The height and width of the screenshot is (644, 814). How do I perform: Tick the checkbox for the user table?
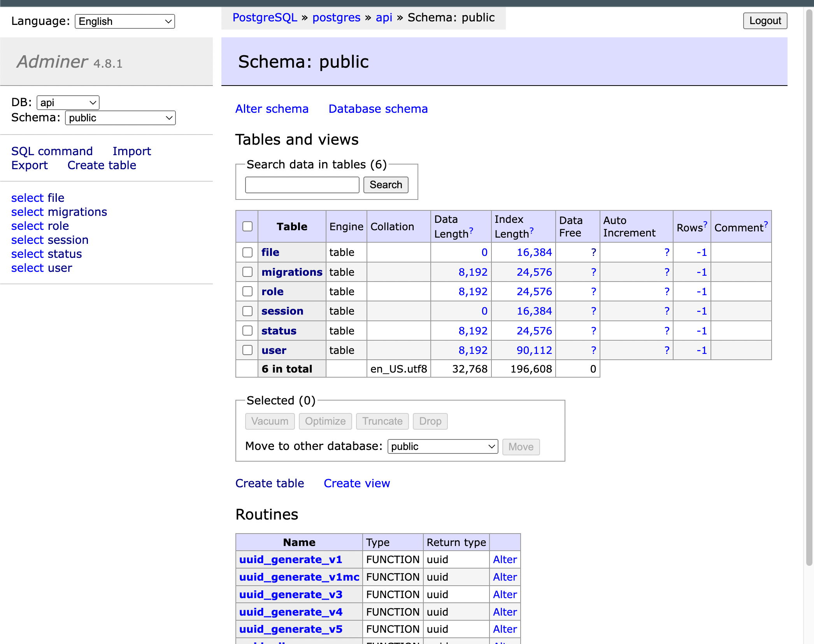pos(247,350)
